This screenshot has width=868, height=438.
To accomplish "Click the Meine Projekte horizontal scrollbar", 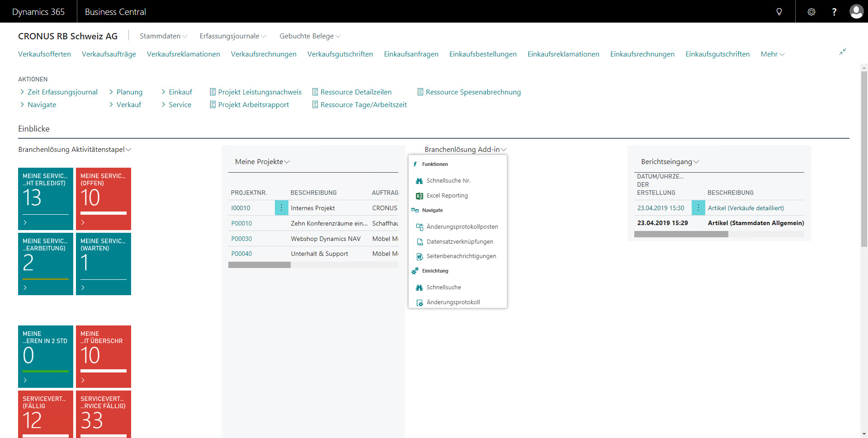I will pos(259,265).
